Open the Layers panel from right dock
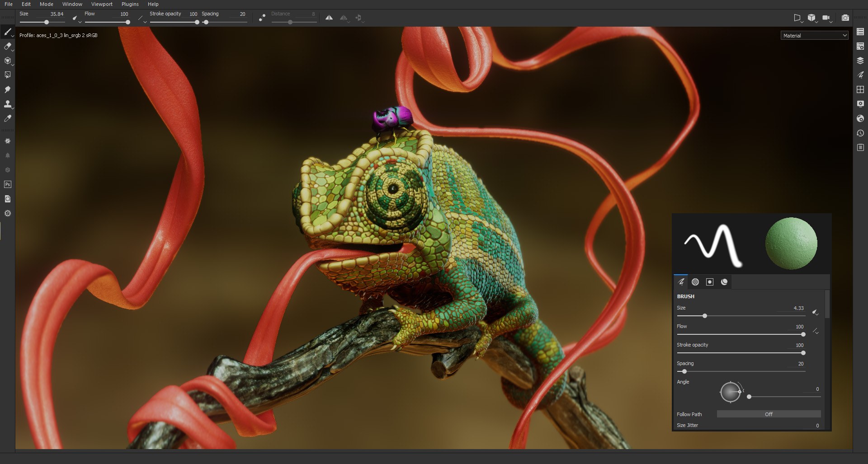The image size is (868, 464). (860, 61)
